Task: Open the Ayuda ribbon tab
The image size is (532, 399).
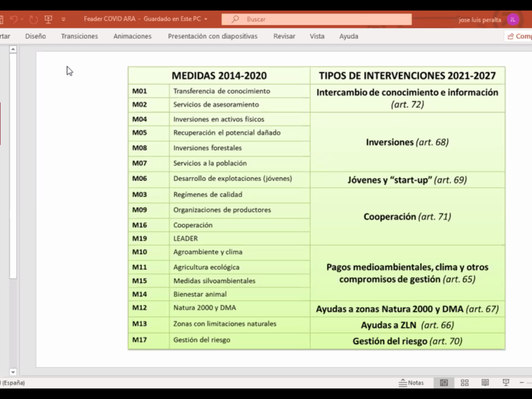Action: [348, 37]
